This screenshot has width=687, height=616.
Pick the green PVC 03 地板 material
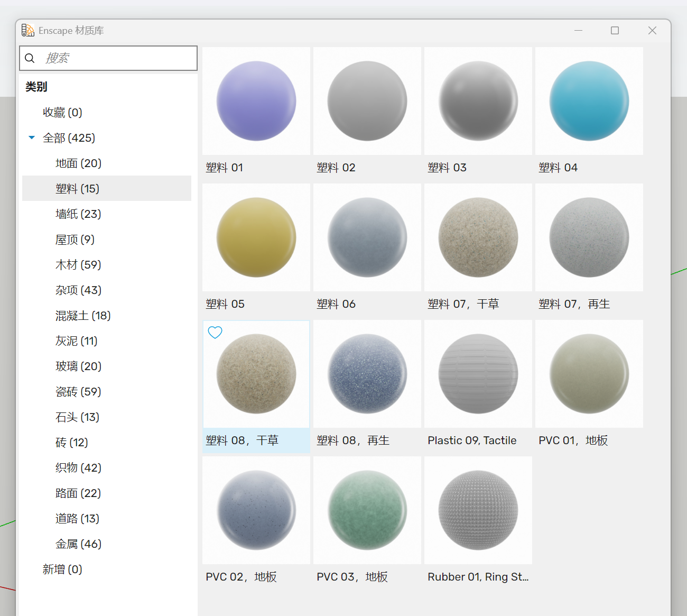pos(367,510)
